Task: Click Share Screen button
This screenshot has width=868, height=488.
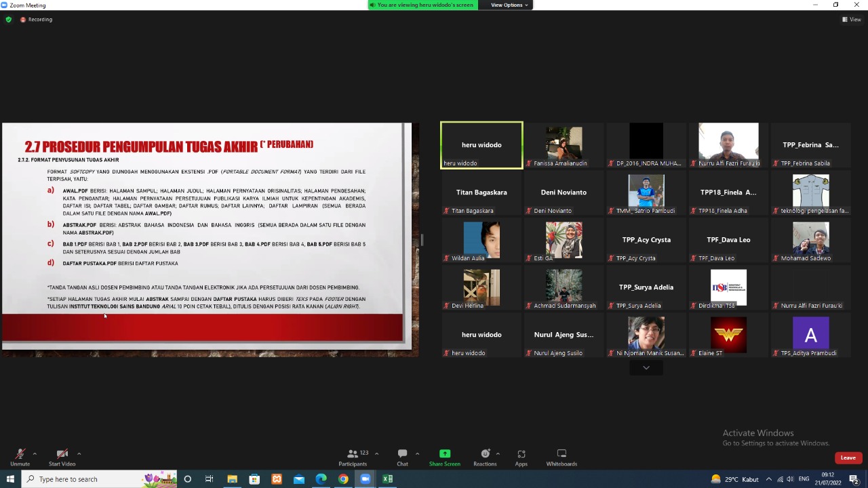Action: point(444,457)
